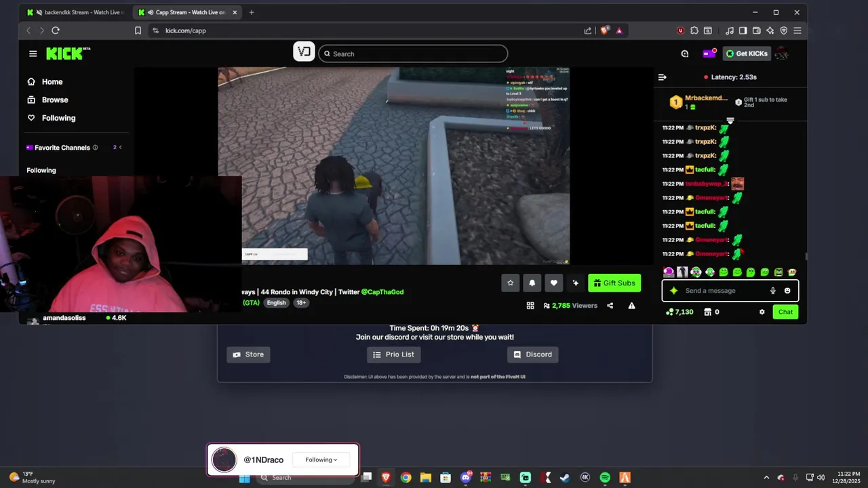868x488 pixels.
Task: Open Steam from taskbar
Action: click(x=565, y=478)
